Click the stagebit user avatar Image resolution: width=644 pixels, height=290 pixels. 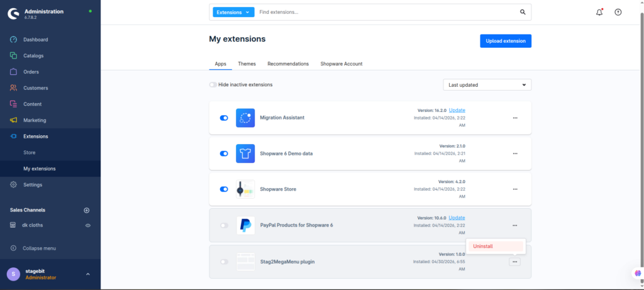14,274
